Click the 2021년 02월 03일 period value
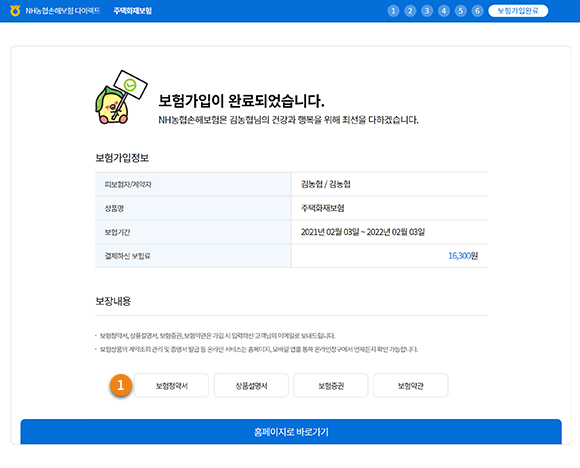 pos(363,232)
